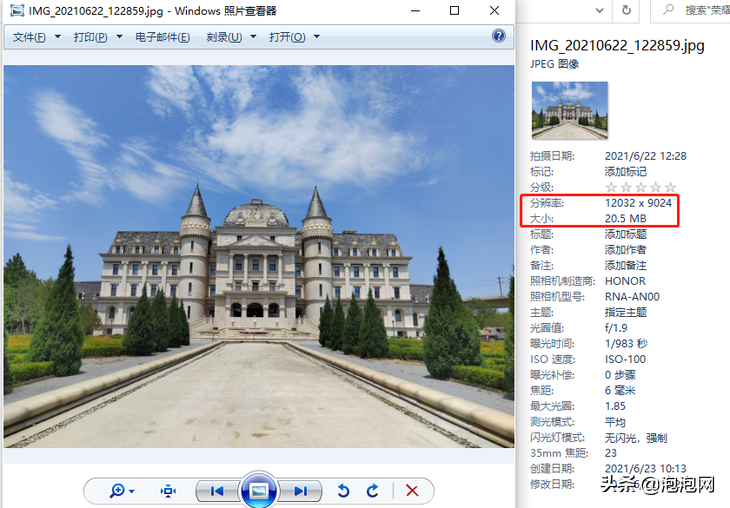
Task: Open the 打开(O) menu
Action: click(x=287, y=37)
